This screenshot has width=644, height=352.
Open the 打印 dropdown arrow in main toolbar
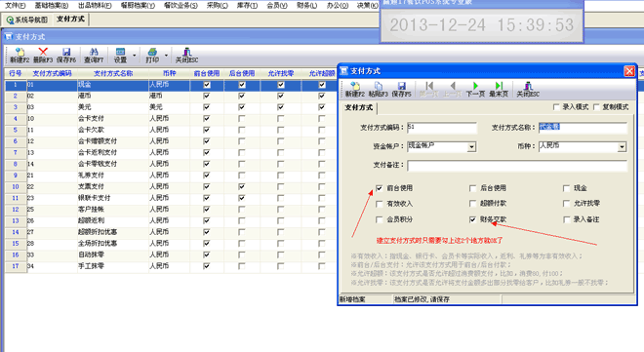coord(166,55)
